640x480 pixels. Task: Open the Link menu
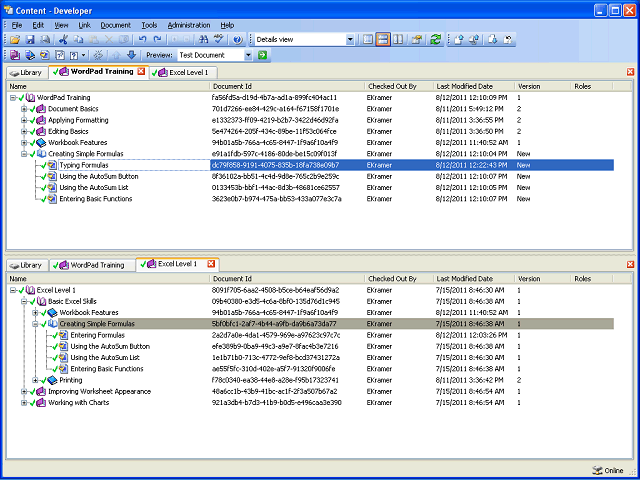point(84,25)
